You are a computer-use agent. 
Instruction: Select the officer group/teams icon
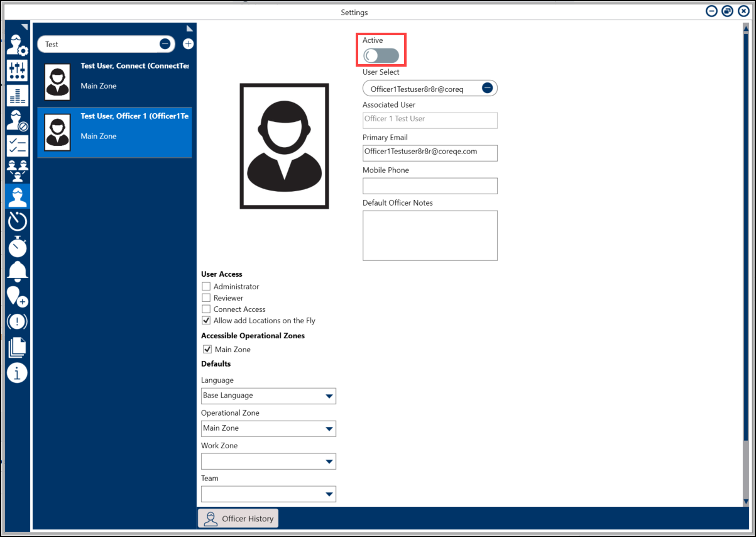(x=17, y=170)
